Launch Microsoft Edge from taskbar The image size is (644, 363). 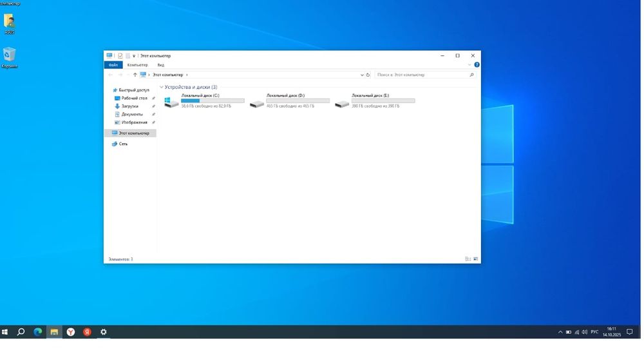38,332
